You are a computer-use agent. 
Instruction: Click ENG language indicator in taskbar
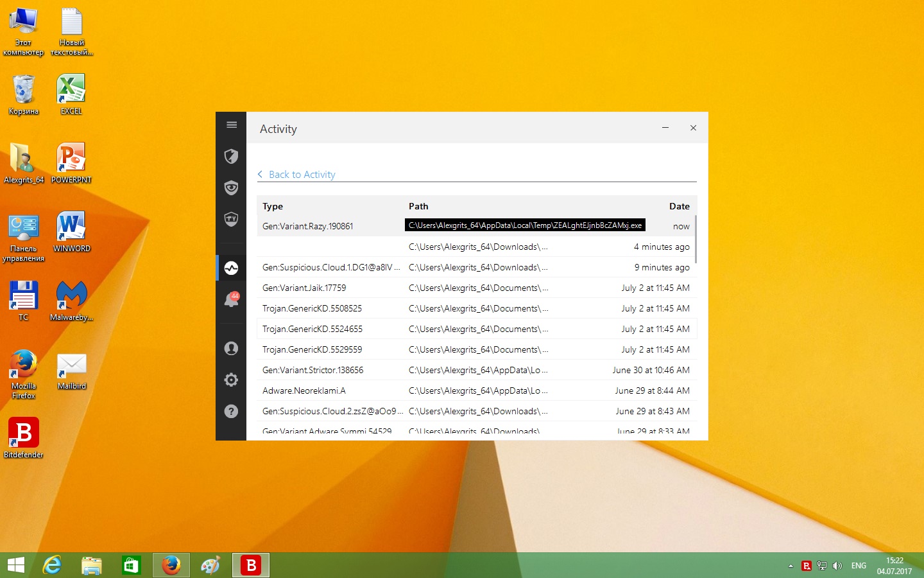point(859,566)
